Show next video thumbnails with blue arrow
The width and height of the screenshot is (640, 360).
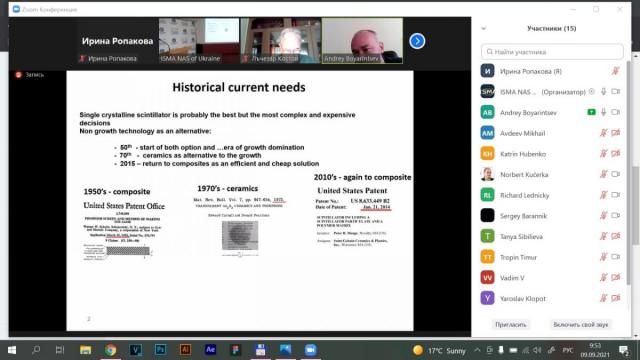[x=417, y=41]
